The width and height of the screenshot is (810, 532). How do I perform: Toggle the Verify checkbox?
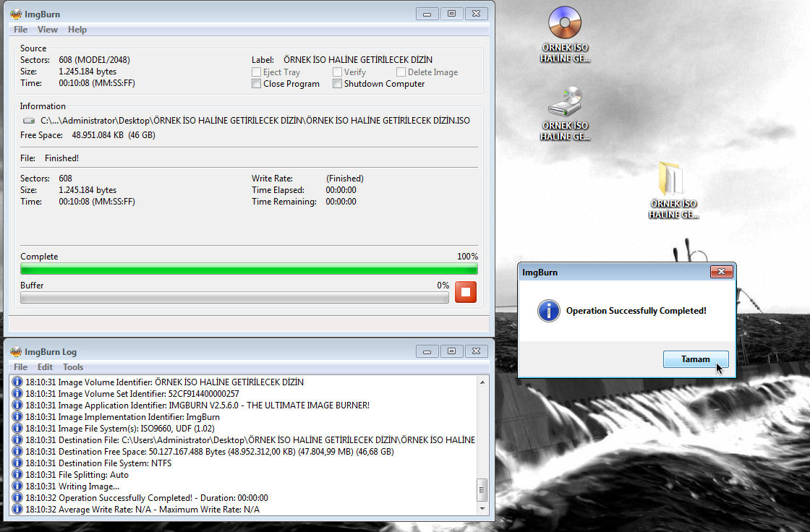click(x=337, y=72)
